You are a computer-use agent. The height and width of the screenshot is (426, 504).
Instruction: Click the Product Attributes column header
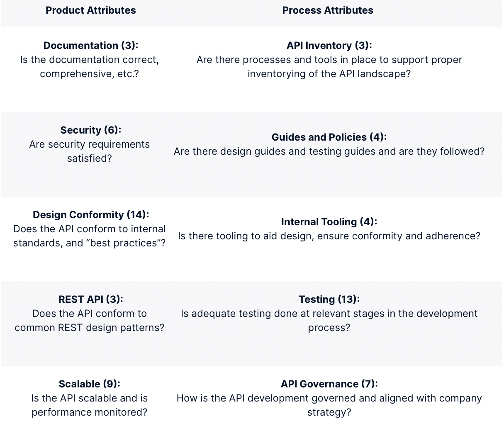[90, 10]
